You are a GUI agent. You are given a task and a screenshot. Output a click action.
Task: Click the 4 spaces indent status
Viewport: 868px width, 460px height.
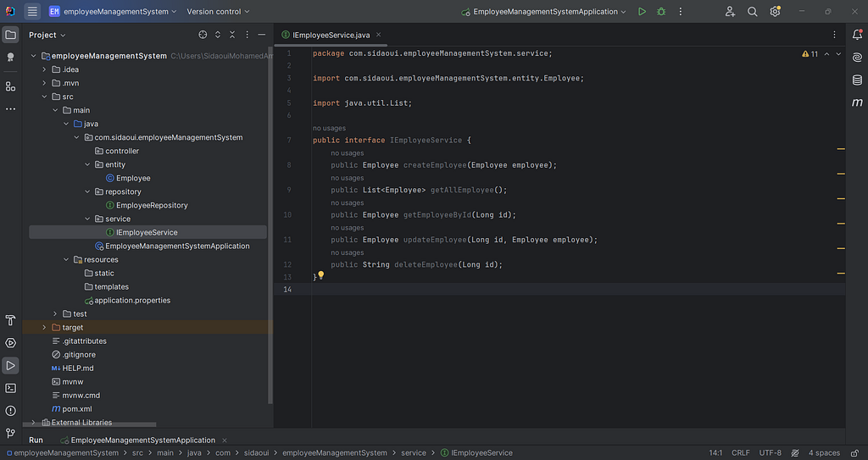tap(824, 453)
